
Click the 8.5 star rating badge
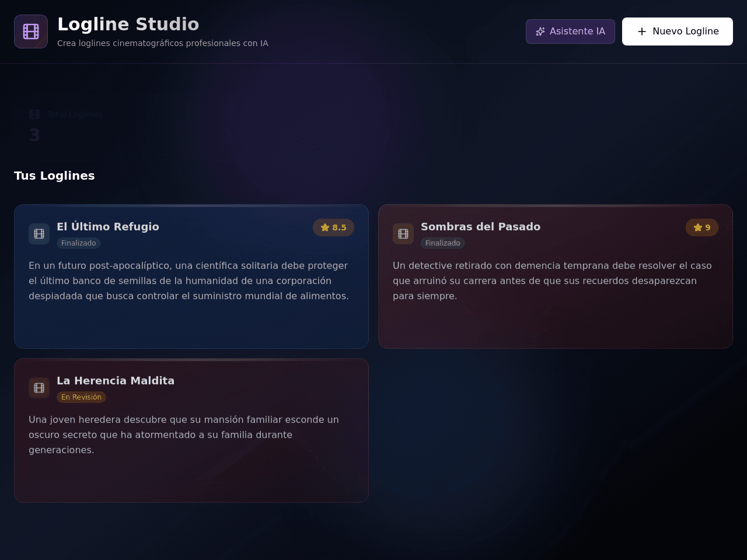[333, 228]
